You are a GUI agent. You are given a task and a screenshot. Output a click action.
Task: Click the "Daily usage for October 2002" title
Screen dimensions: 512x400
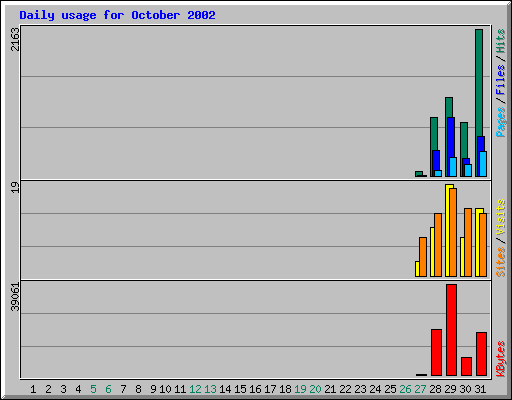pyautogui.click(x=117, y=15)
